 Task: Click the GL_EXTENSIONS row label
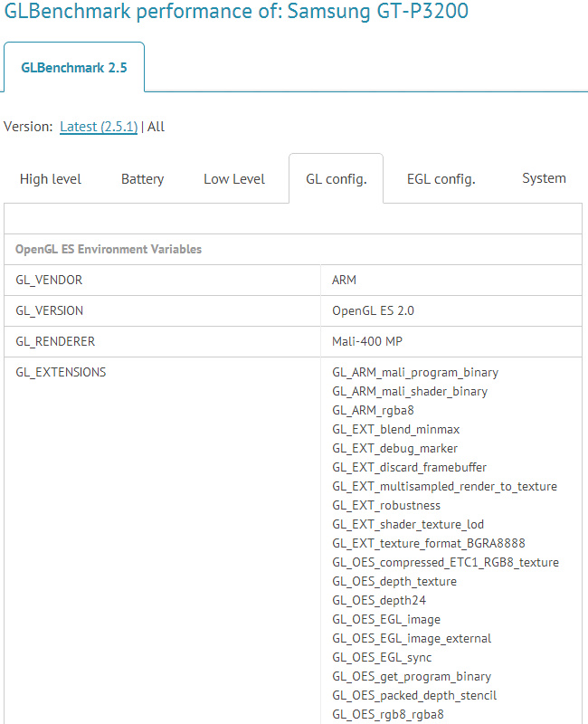click(x=61, y=372)
